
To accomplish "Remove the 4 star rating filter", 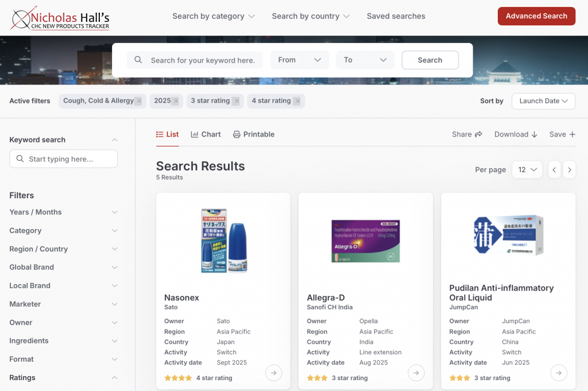I will point(297,101).
